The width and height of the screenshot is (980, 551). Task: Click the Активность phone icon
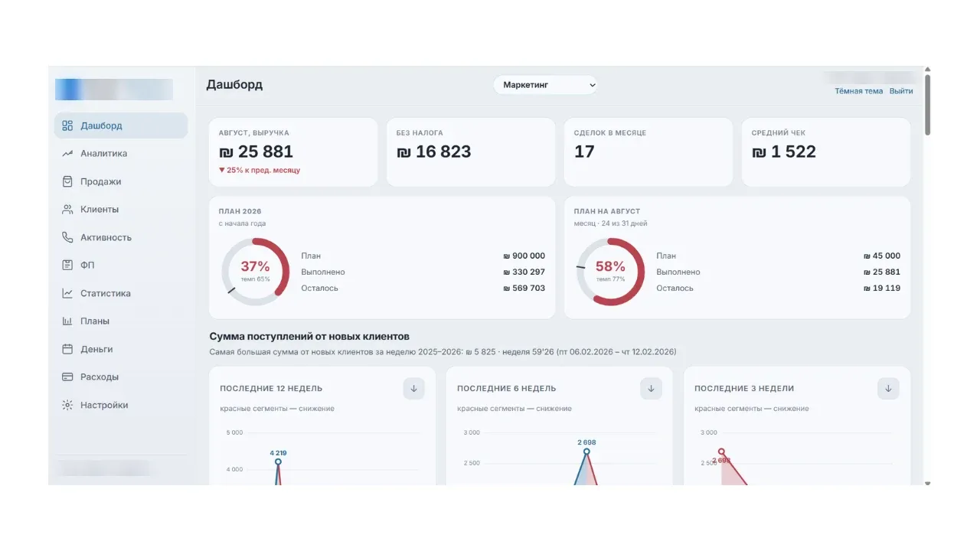67,237
